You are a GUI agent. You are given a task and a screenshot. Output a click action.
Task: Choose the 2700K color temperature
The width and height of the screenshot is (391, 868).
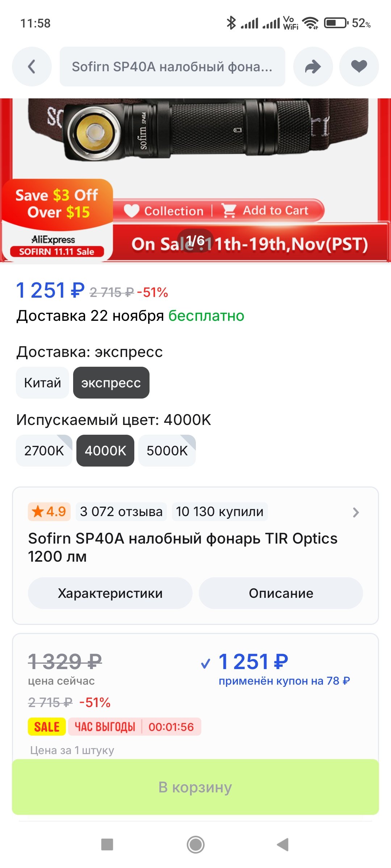pyautogui.click(x=44, y=451)
